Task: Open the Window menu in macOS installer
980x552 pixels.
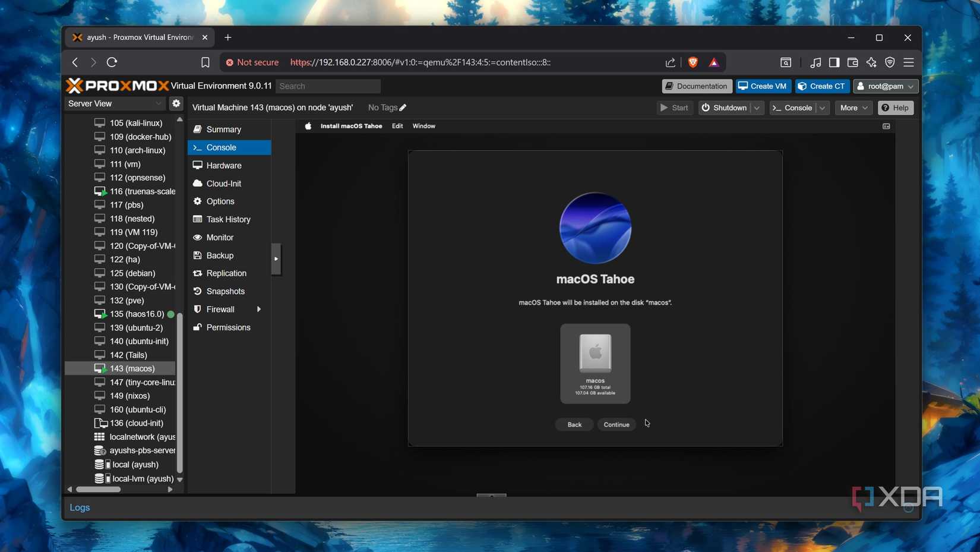Action: pyautogui.click(x=424, y=126)
